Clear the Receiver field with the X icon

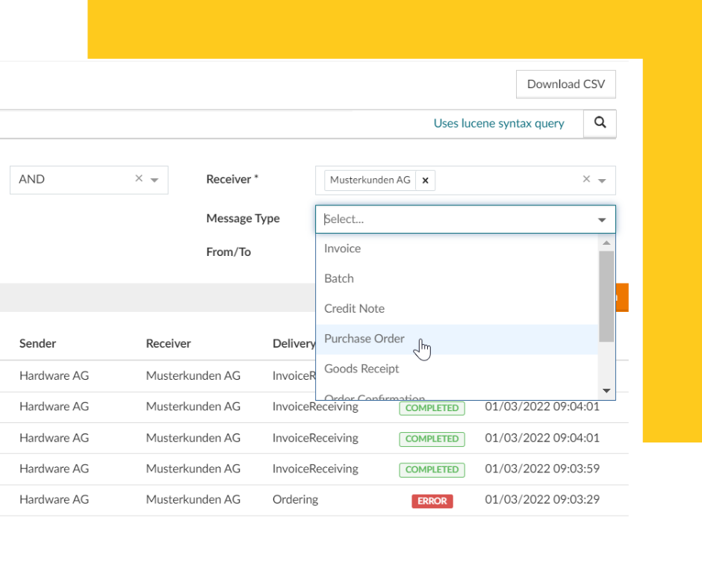586,180
